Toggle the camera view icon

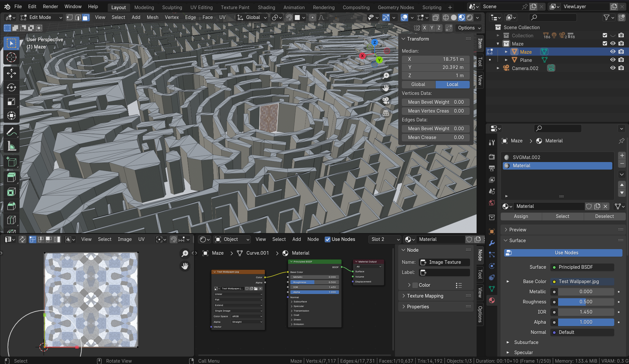point(386,100)
